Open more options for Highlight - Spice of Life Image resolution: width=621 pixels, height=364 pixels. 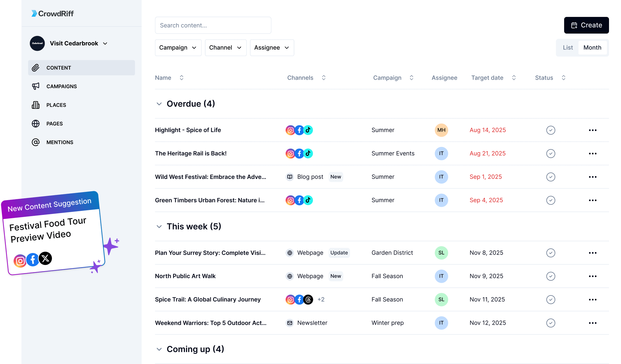pos(592,130)
